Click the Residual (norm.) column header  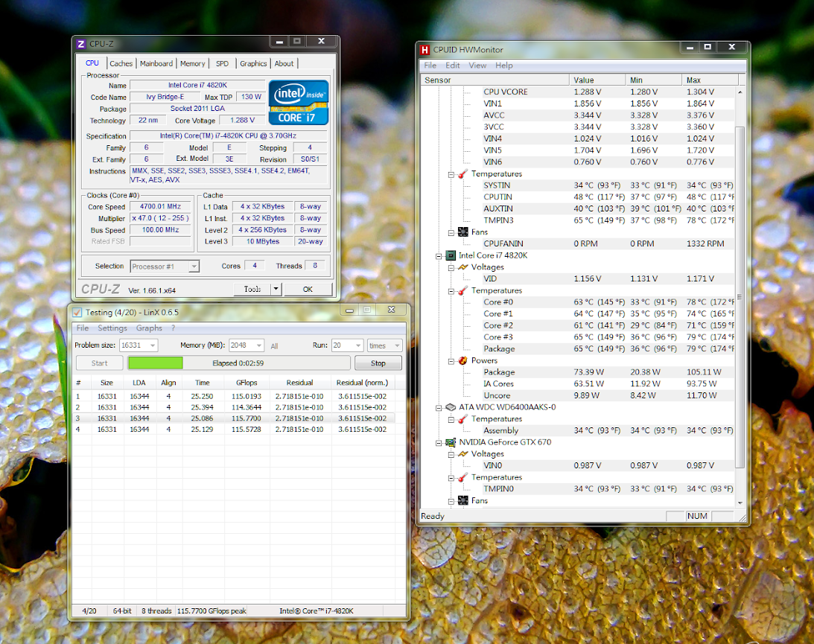(x=363, y=383)
